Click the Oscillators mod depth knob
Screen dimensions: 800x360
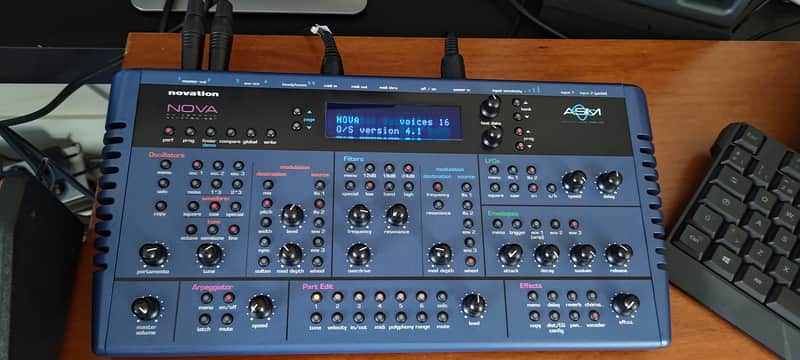coord(291,254)
